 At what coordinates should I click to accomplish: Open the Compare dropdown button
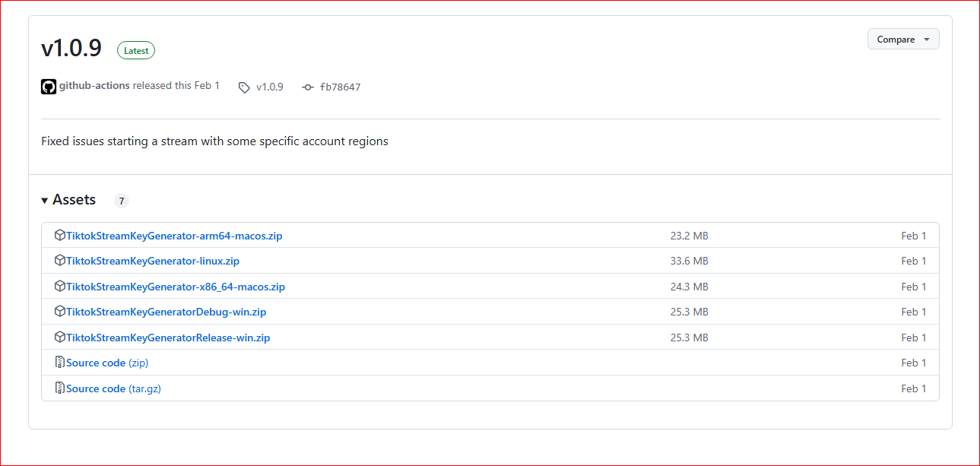(x=903, y=39)
